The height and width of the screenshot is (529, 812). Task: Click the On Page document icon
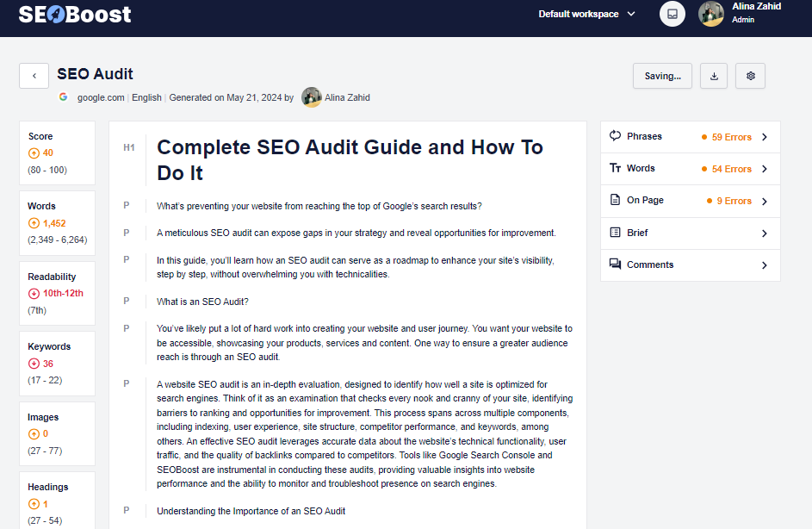[615, 200]
